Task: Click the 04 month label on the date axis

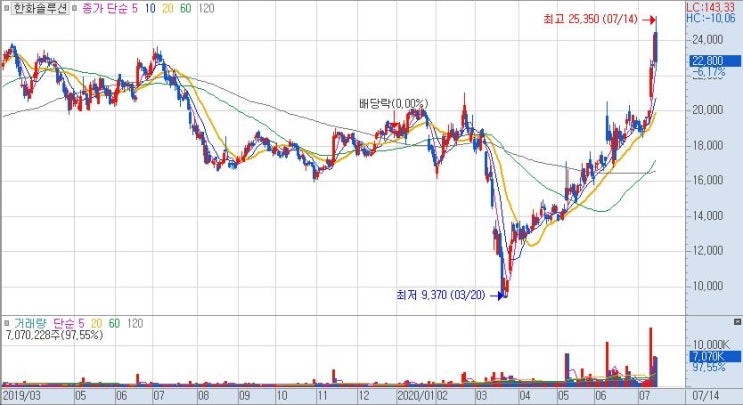Action: (x=525, y=396)
